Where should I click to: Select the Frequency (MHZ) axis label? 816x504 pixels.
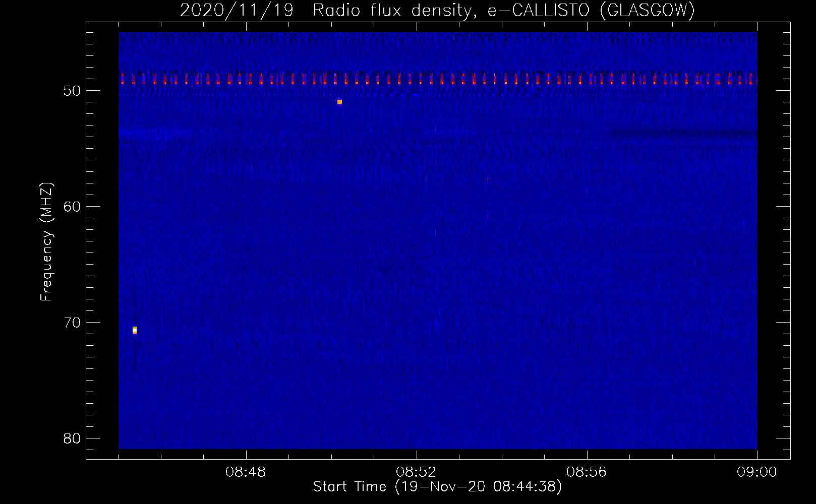[46, 242]
